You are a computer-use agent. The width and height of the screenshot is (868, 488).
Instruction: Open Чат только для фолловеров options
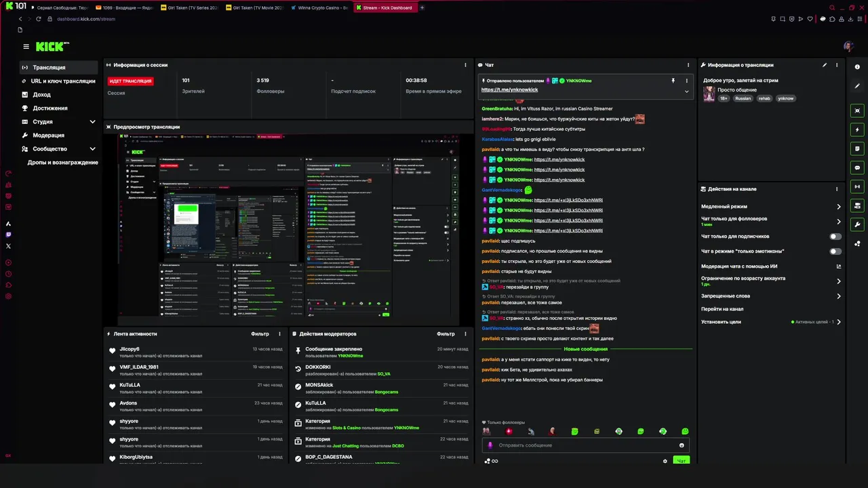(x=771, y=221)
